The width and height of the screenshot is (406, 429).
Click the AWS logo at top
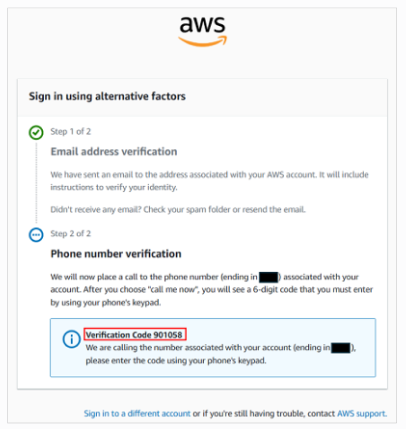point(202,31)
